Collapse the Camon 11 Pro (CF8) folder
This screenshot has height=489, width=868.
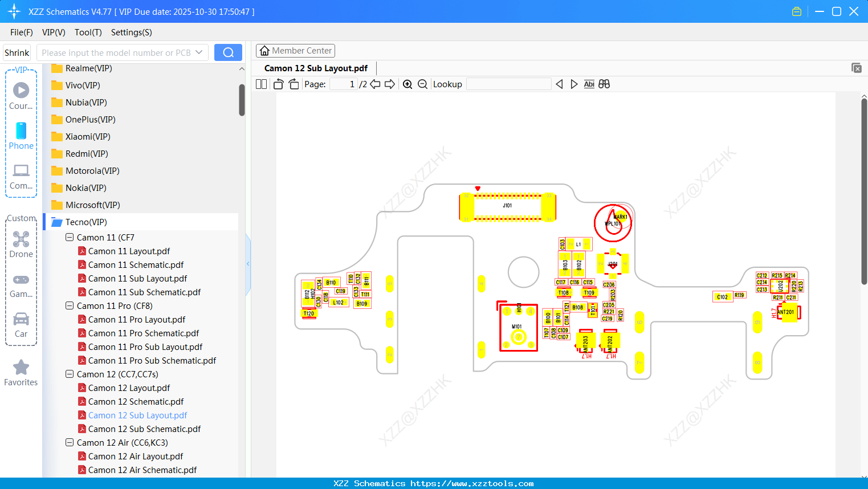tap(70, 305)
